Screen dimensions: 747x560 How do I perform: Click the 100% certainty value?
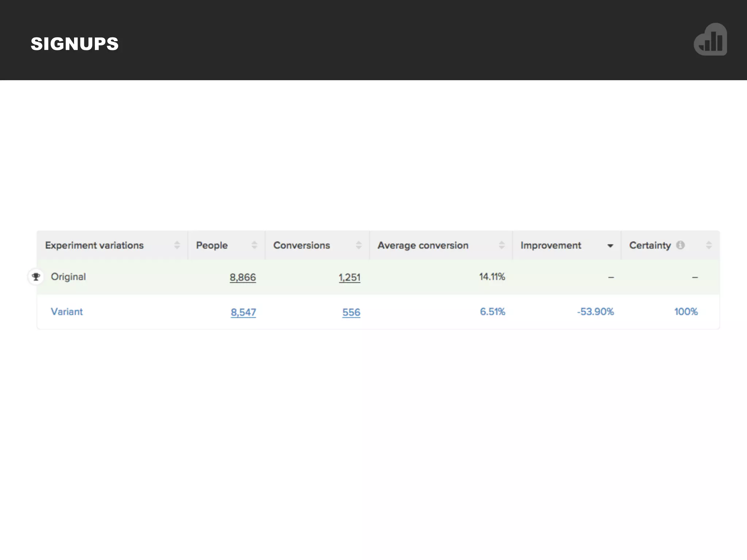tap(686, 312)
